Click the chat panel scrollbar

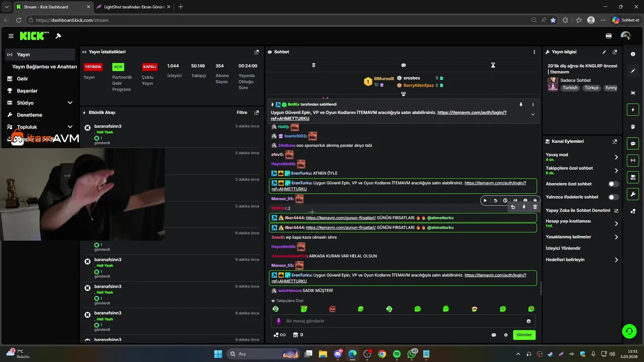click(x=541, y=288)
